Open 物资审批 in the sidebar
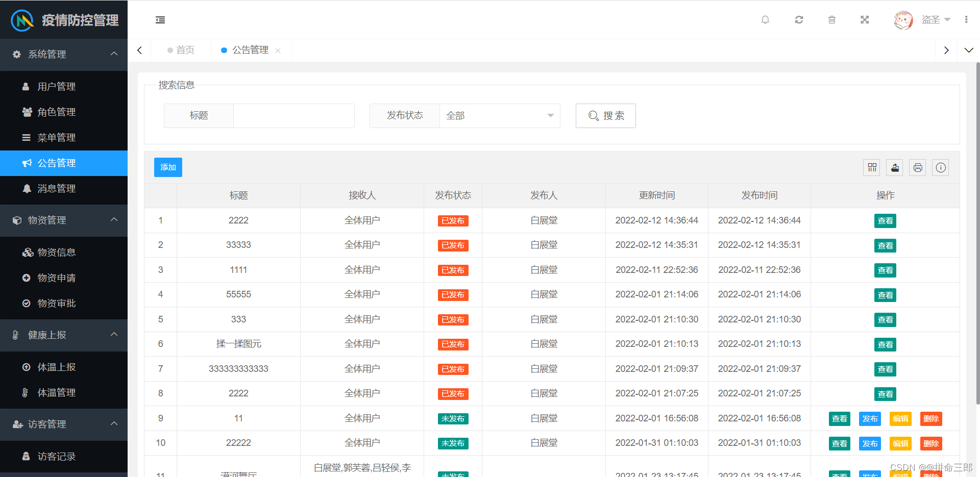 pos(64,304)
